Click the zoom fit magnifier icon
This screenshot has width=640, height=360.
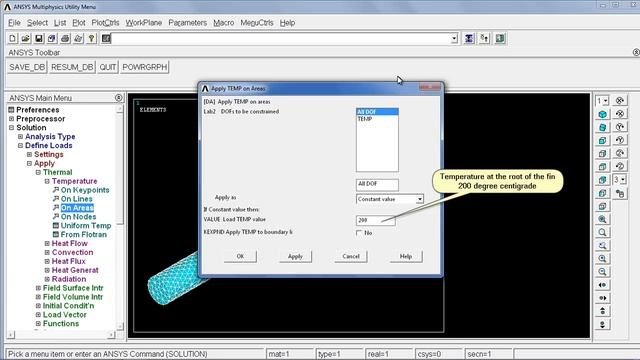point(602,219)
